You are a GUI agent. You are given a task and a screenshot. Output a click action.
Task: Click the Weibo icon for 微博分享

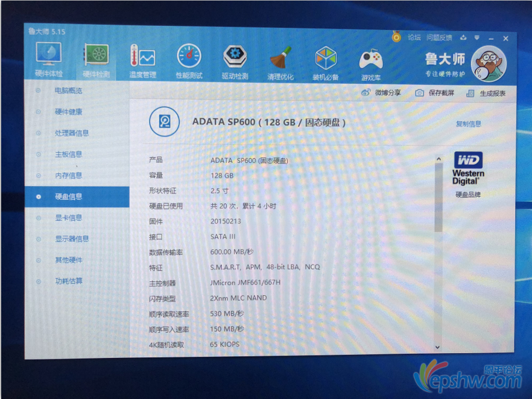366,92
